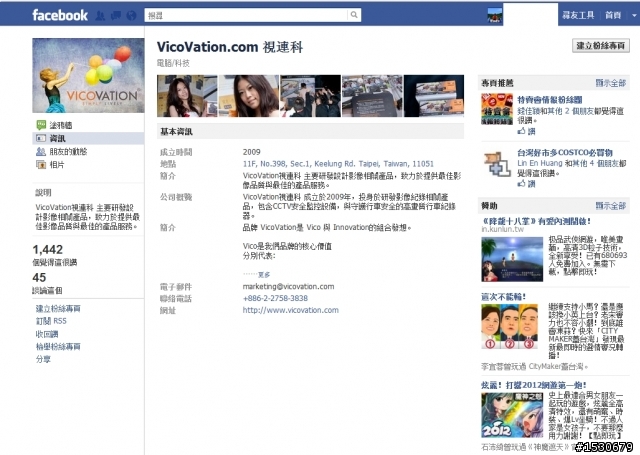640x455 pixels.
Task: Open fifth photo showing product boxes
Action: pyautogui.click(x=434, y=96)
